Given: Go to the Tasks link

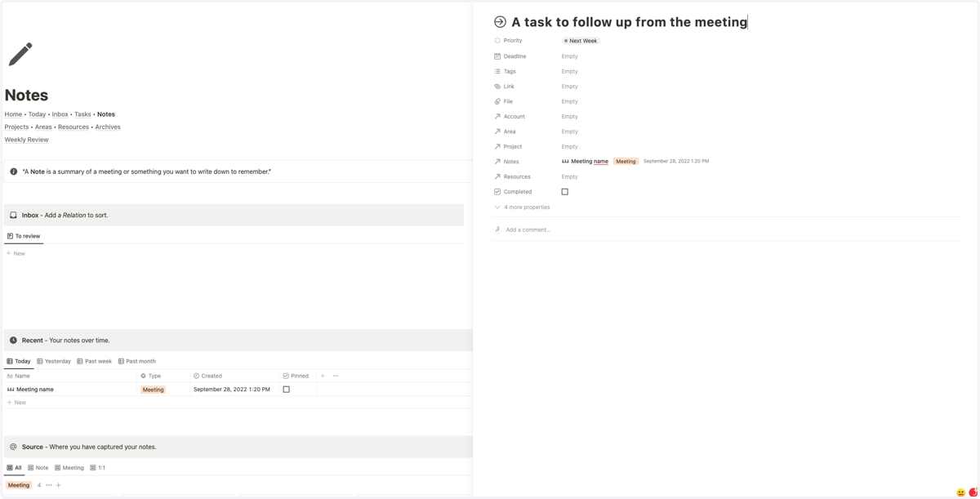Looking at the screenshot, I should coord(82,114).
